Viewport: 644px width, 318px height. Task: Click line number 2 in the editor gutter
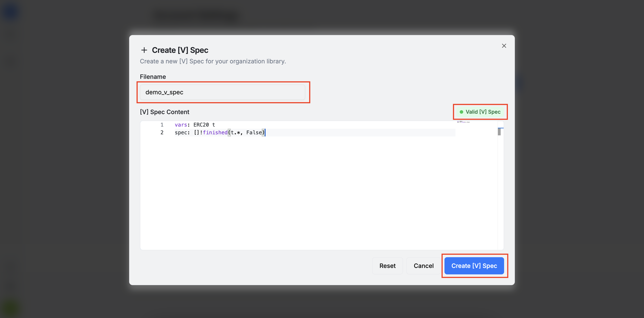pyautogui.click(x=162, y=133)
